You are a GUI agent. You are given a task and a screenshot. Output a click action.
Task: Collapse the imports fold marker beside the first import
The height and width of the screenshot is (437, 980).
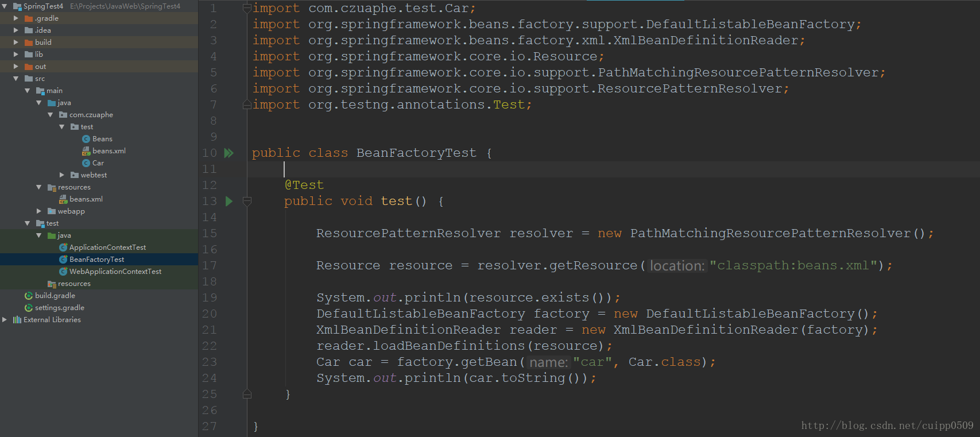tap(247, 8)
